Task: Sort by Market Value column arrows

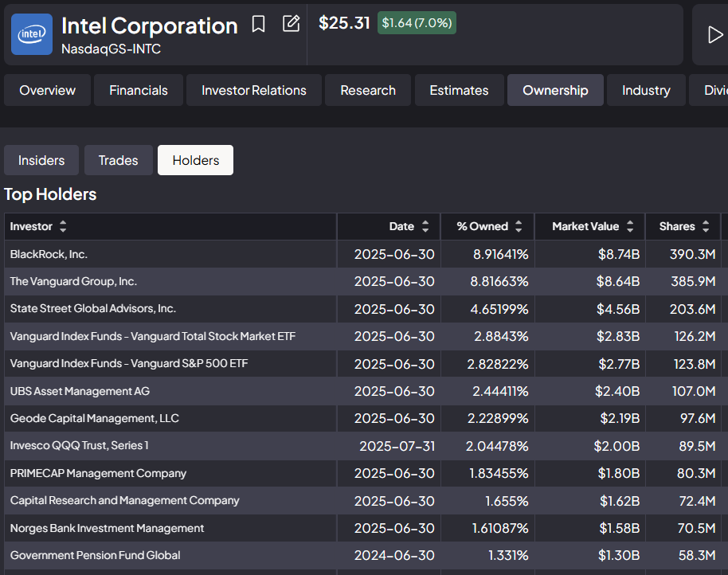Action: pyautogui.click(x=630, y=226)
